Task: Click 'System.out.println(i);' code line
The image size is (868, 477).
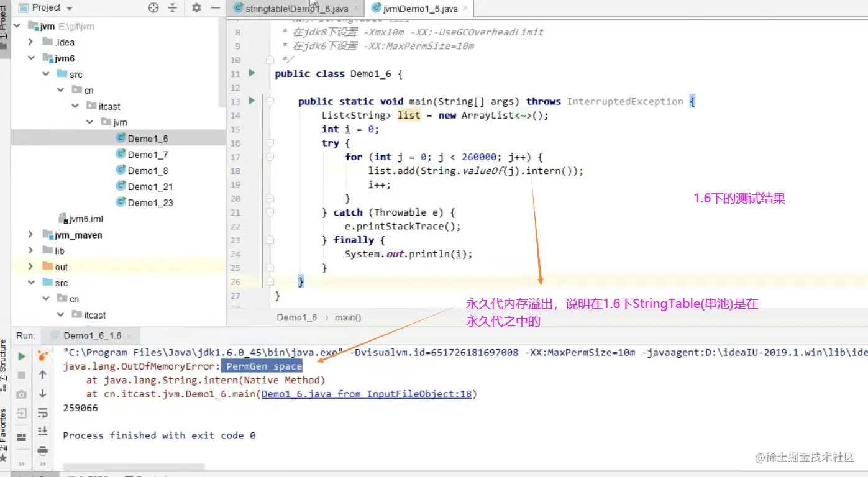Action: tap(409, 254)
